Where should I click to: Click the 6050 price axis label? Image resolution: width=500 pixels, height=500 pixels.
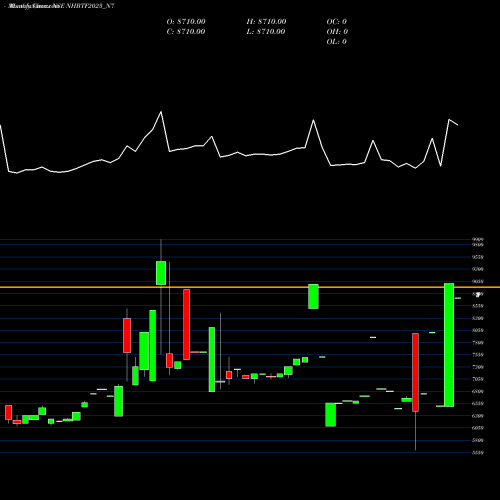(478, 428)
